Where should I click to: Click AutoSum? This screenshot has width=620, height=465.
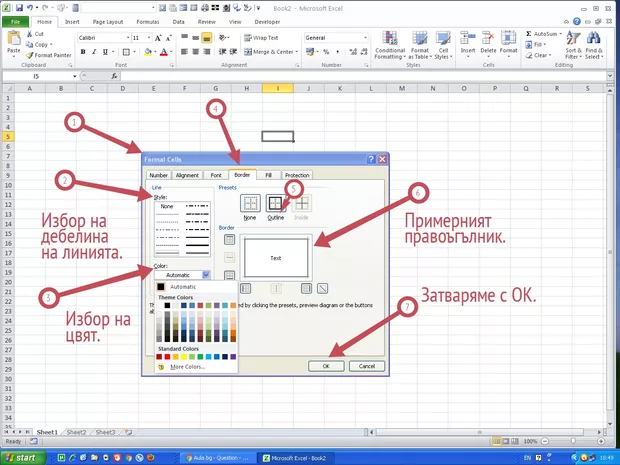coord(544,34)
